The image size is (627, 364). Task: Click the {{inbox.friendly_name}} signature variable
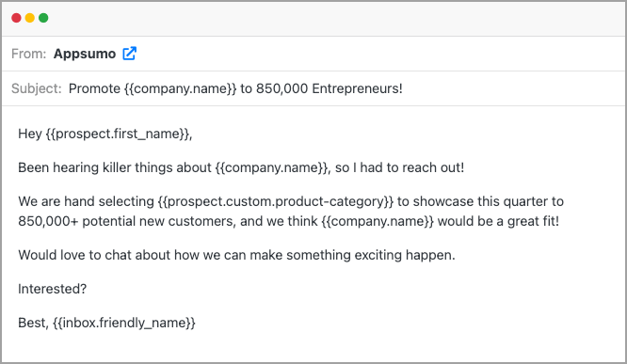[124, 323]
